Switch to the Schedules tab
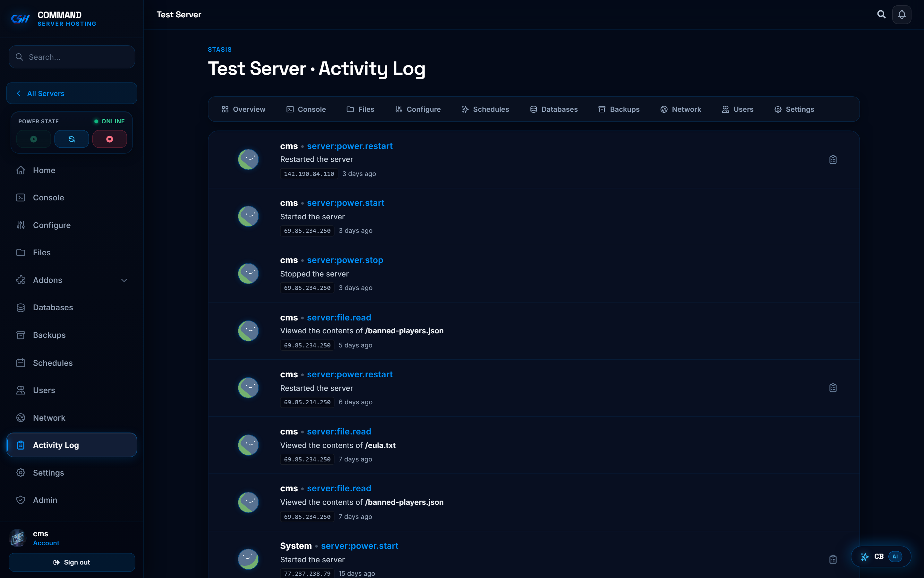Screen dimensions: 924x578 pyautogui.click(x=485, y=109)
